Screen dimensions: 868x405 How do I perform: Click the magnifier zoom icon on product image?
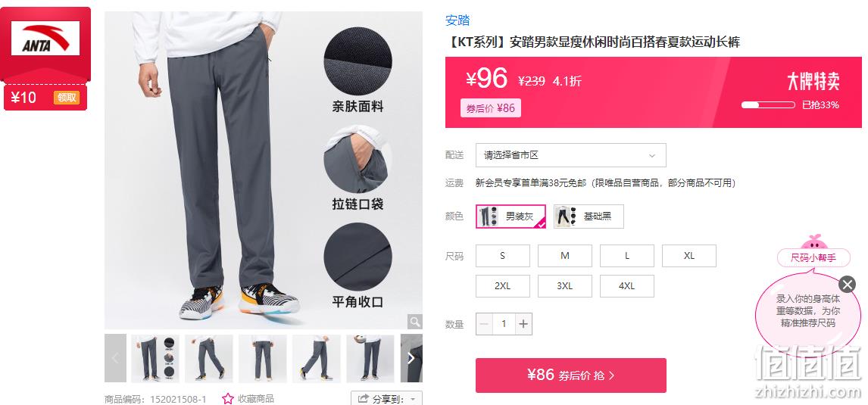[414, 322]
